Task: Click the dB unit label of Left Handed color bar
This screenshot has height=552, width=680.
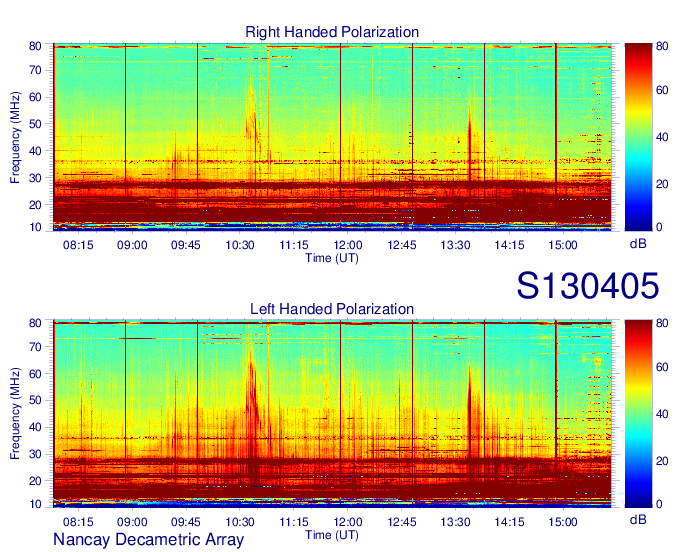Action: (x=638, y=519)
